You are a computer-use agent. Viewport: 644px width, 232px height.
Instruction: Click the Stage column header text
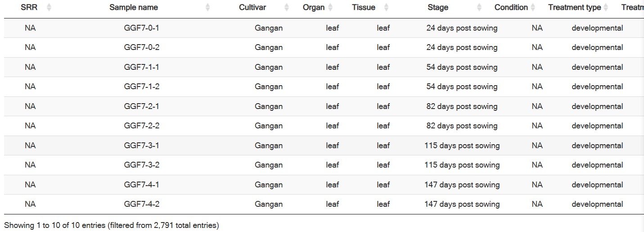pos(438,8)
